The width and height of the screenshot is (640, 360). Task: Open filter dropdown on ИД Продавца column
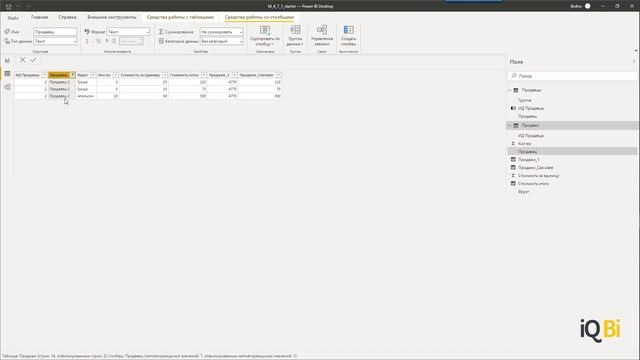coord(44,75)
